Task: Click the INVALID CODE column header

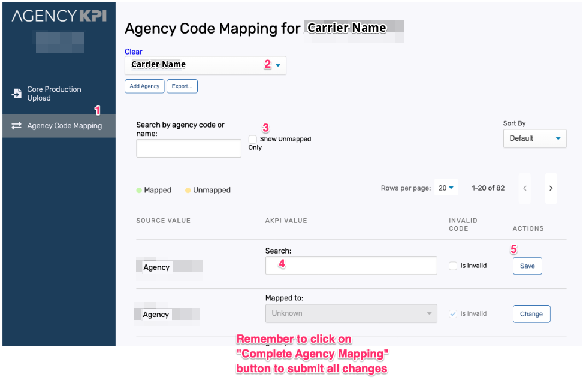Action: 463,225
